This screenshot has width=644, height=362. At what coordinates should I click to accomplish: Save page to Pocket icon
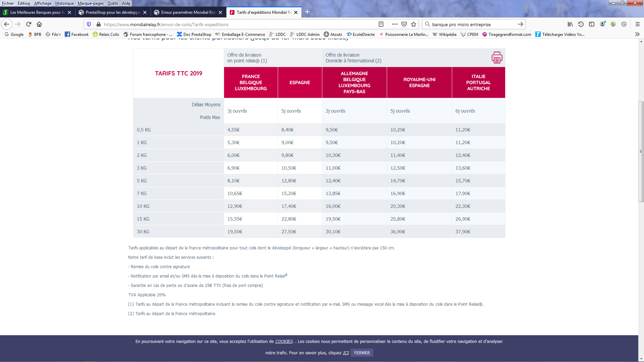click(x=404, y=24)
